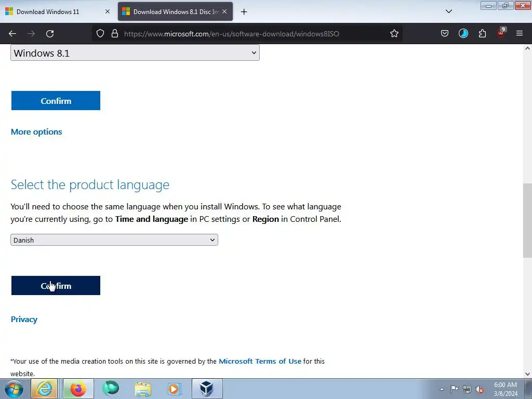This screenshot has height=399, width=532.
Task: Click the muted volume tray icon
Action: tap(480, 389)
